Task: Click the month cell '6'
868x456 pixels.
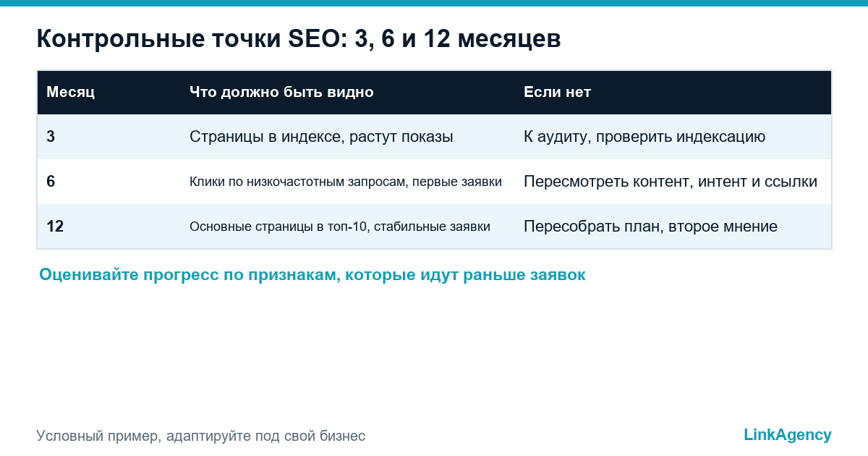Action: 51,182
